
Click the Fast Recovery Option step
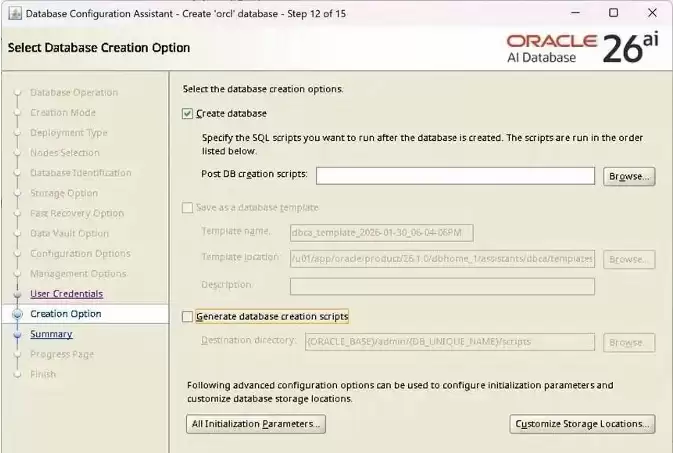(77, 213)
